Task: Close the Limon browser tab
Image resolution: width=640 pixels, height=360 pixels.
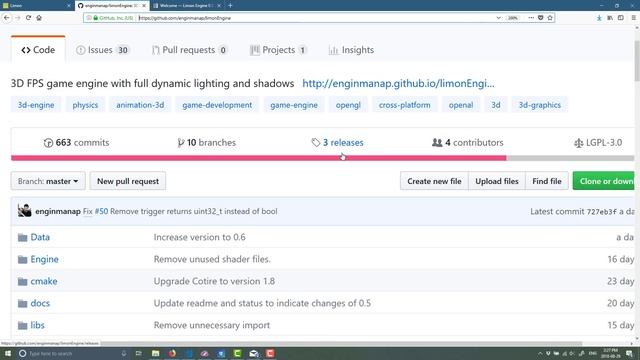Action: pyautogui.click(x=68, y=6)
